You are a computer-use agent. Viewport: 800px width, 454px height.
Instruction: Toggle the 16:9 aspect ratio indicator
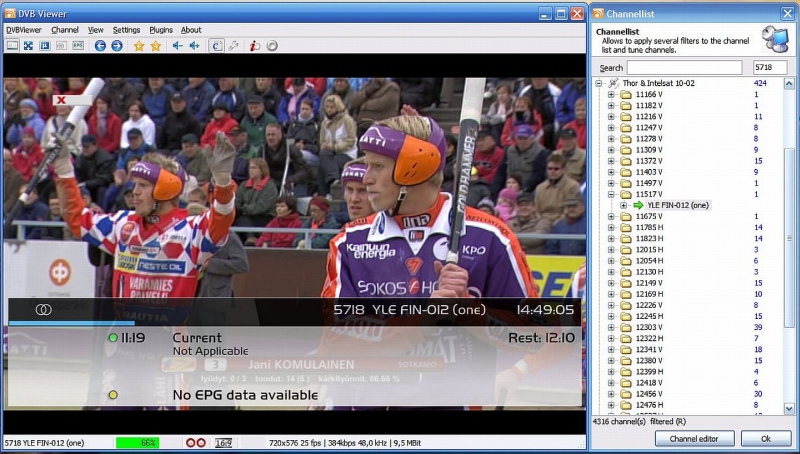pyautogui.click(x=224, y=442)
